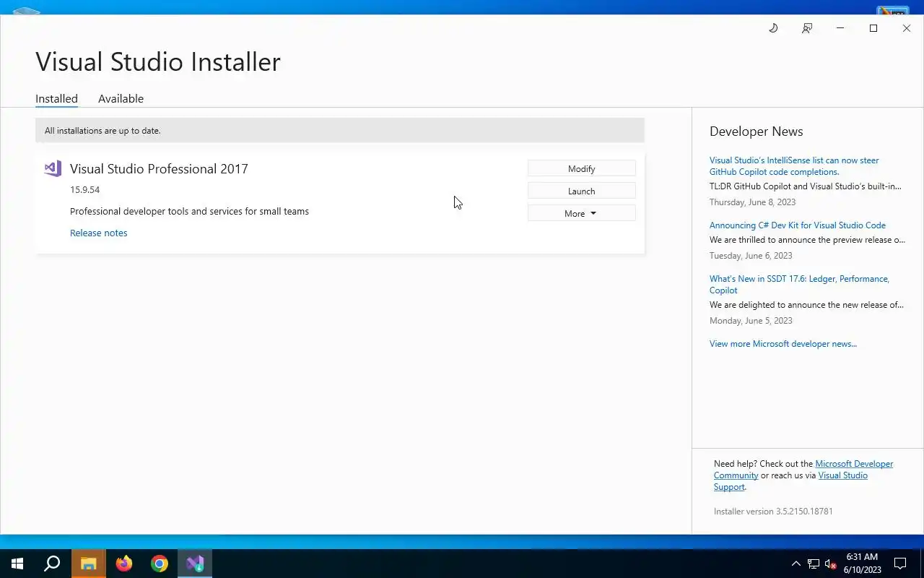Click 'All installations are up to date.' banner
The width and height of the screenshot is (924, 578).
(340, 131)
